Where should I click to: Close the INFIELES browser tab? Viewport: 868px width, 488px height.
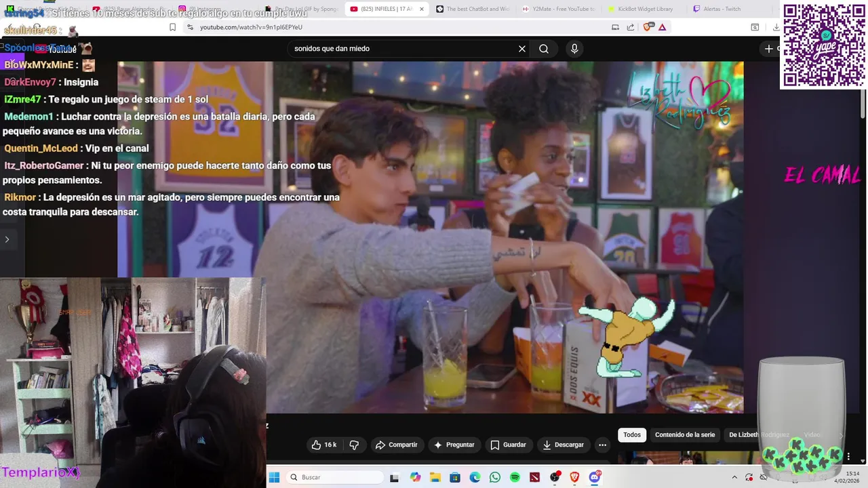(422, 9)
